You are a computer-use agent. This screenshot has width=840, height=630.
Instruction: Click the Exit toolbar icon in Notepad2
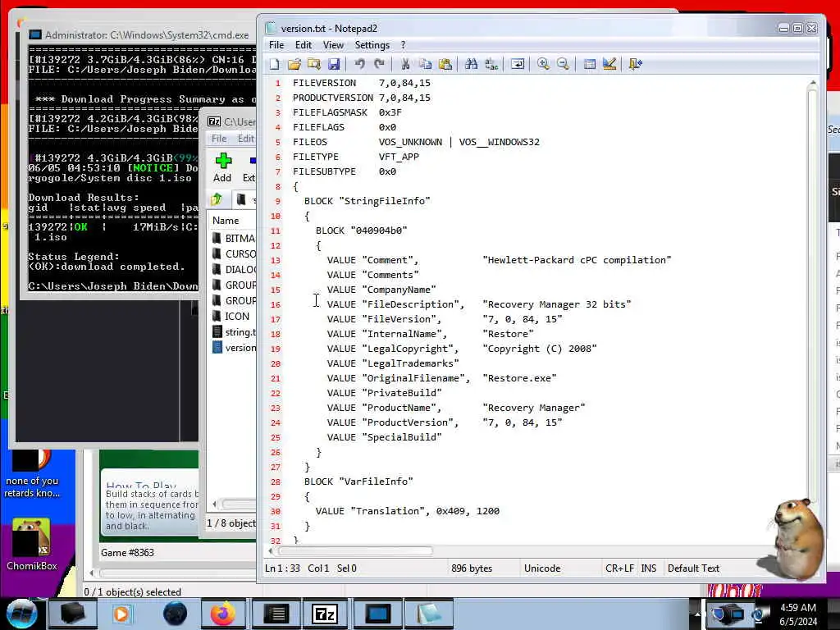coord(636,64)
